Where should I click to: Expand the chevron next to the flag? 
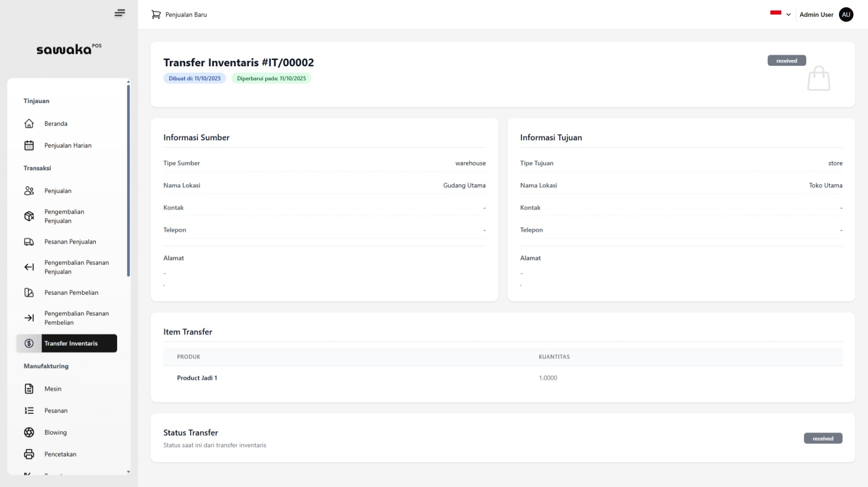788,15
